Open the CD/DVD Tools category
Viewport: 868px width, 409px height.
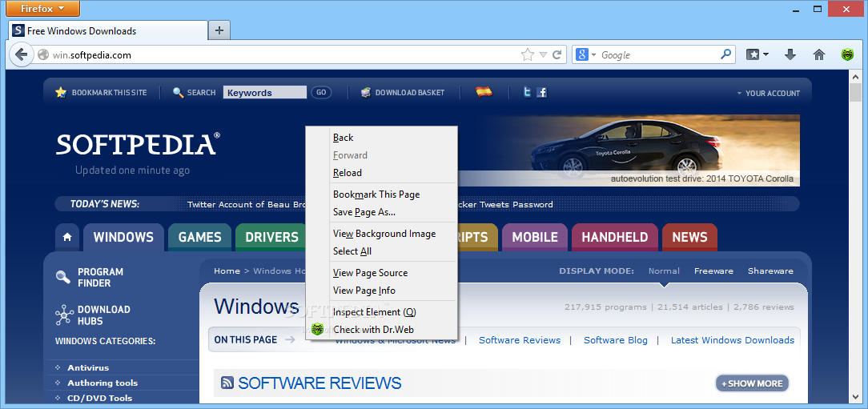pos(99,398)
